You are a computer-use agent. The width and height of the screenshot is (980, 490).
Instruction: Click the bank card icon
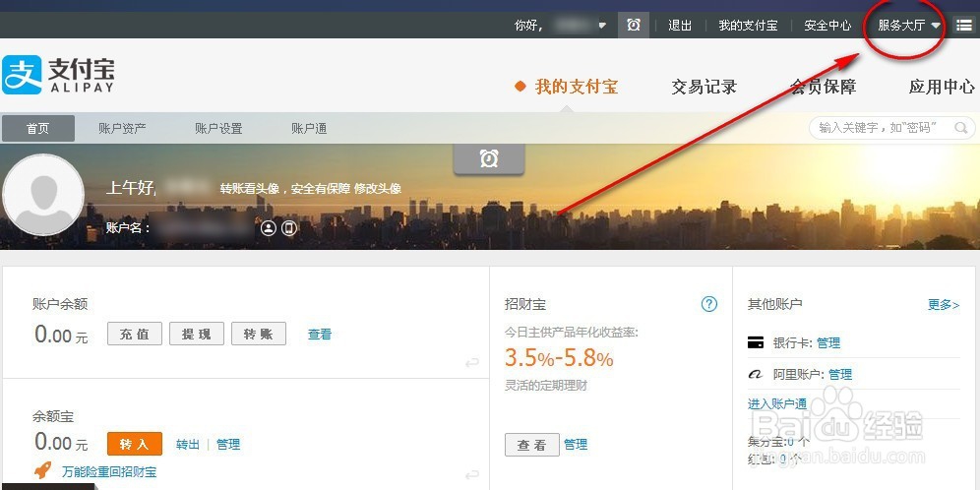click(756, 342)
